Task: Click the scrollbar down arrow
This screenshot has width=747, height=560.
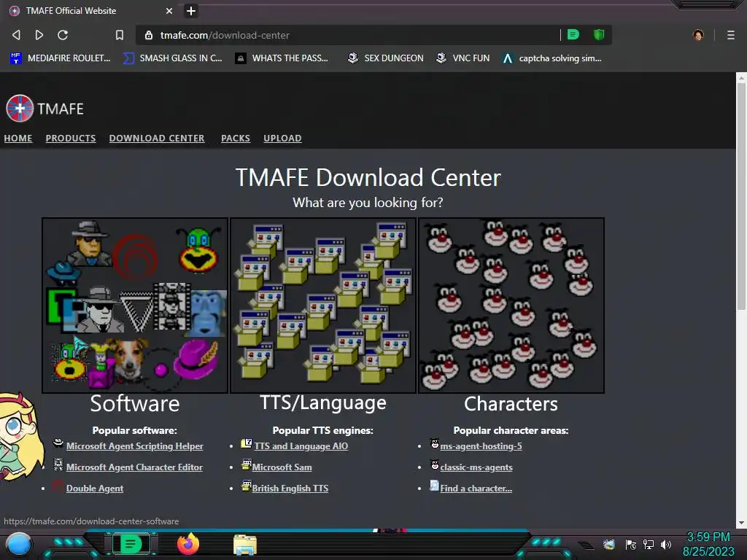Action: (x=741, y=523)
